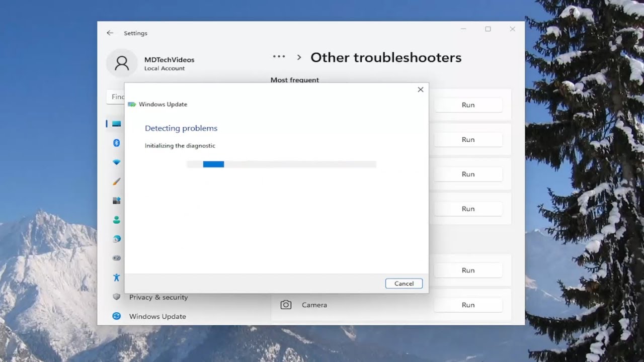Click the Run button directly above Camera's Run
The height and width of the screenshot is (362, 644).
click(x=468, y=270)
